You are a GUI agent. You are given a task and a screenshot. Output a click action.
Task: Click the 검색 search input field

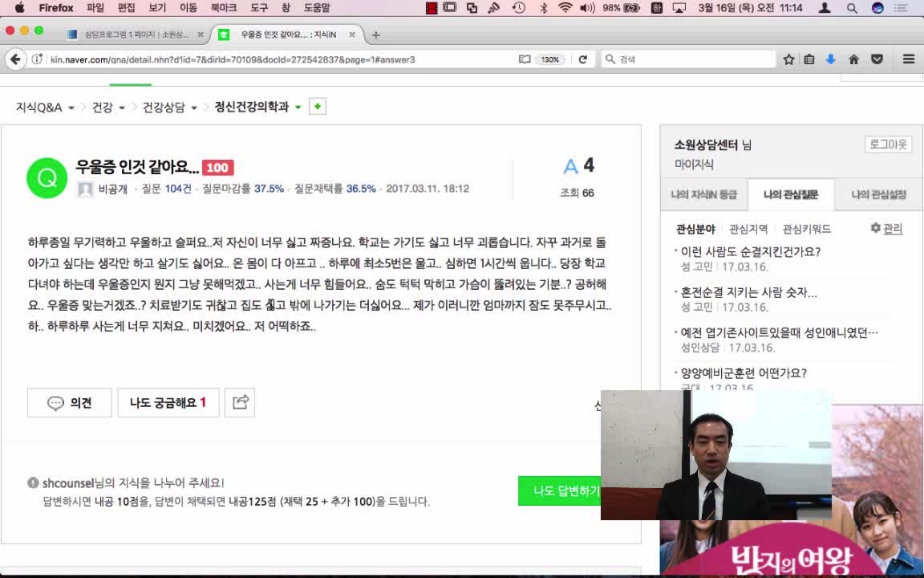[x=690, y=59]
